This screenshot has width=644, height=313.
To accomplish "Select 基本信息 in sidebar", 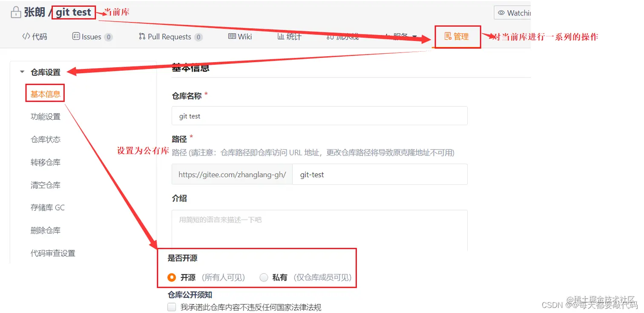I will [x=45, y=94].
